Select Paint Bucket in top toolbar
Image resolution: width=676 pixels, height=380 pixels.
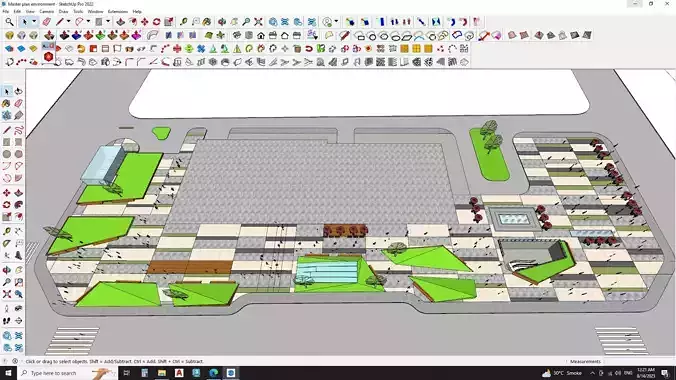click(207, 22)
